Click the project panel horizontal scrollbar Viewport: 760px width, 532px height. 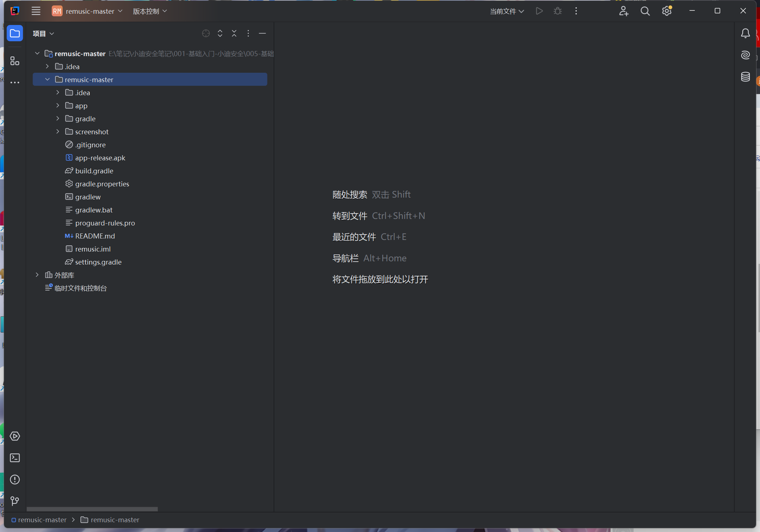pos(92,509)
